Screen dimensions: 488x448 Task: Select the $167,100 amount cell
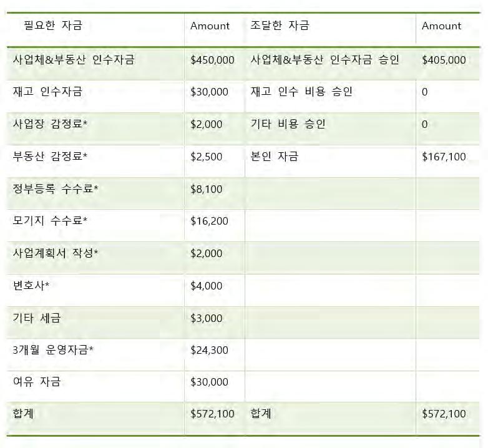444,157
